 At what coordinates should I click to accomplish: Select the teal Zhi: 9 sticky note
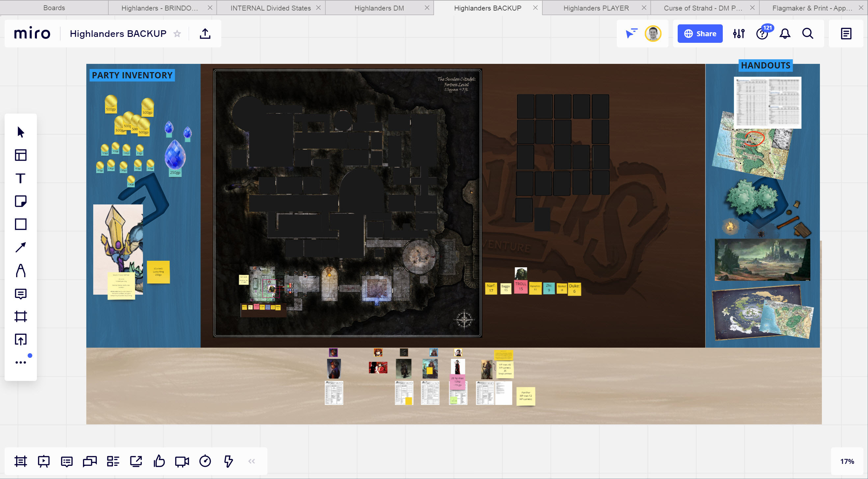549,288
